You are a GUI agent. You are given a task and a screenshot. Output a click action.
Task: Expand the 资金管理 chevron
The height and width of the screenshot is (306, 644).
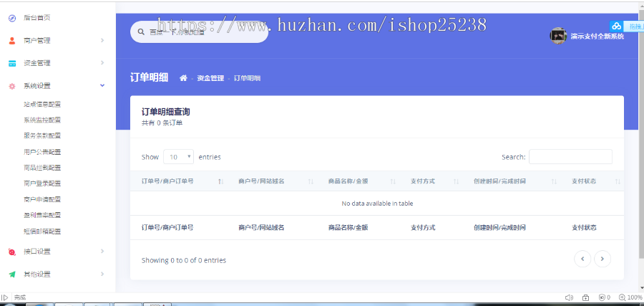(102, 63)
